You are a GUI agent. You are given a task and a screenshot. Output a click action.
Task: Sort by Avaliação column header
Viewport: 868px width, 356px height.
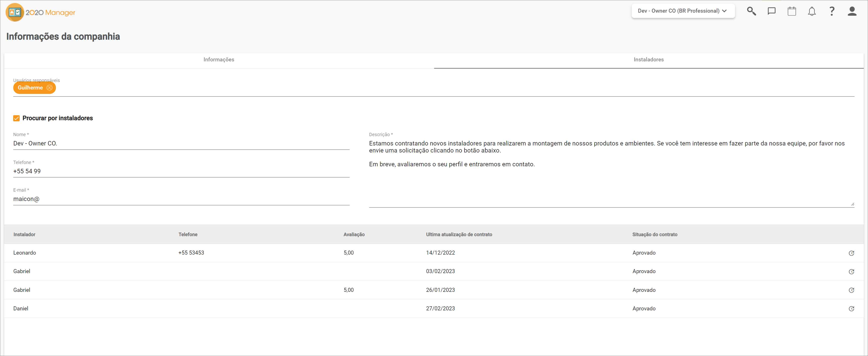354,234
